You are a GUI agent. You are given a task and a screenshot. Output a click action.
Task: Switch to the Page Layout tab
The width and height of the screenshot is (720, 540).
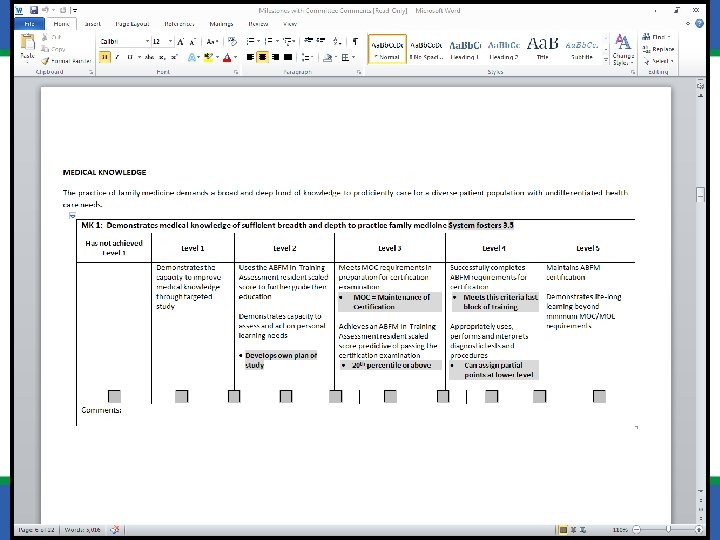(x=132, y=23)
